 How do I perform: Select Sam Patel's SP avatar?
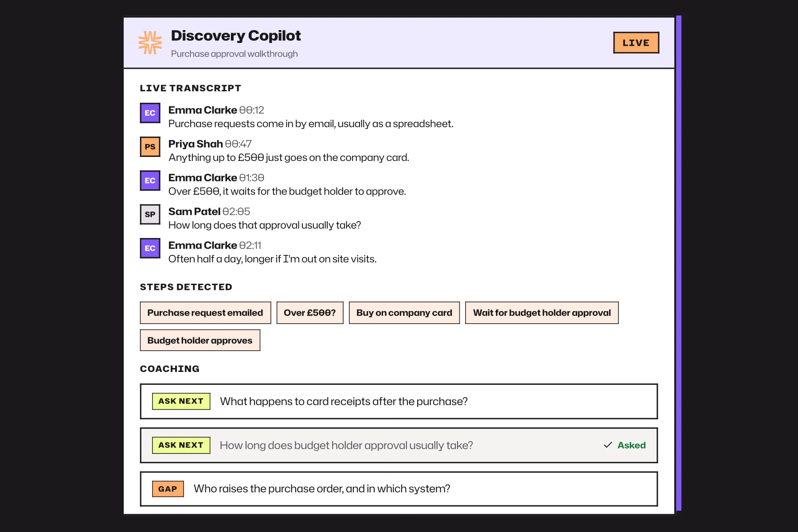click(150, 215)
